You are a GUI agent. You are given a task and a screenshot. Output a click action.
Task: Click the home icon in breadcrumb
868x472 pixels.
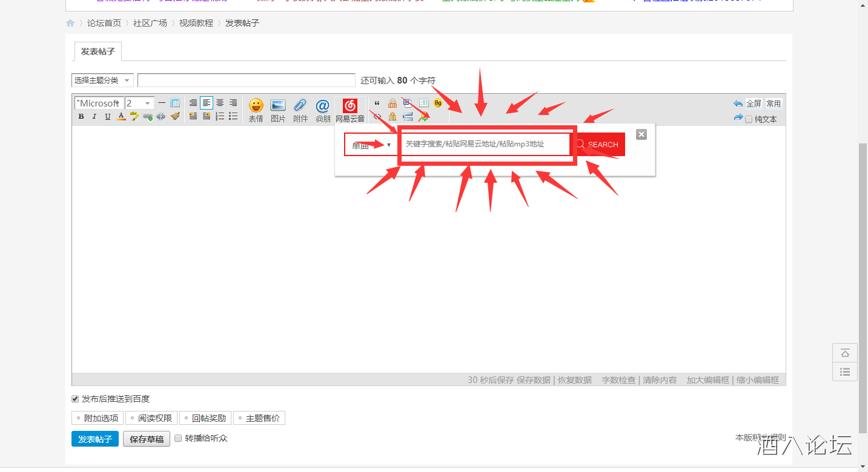pos(70,23)
